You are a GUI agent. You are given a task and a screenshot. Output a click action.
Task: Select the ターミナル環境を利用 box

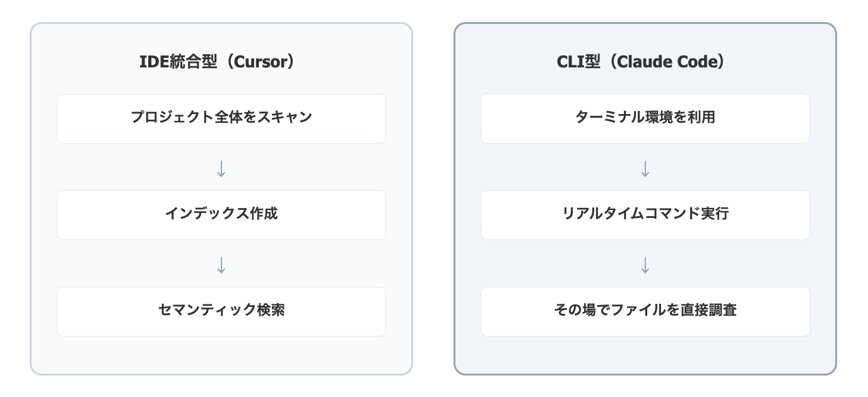click(x=645, y=118)
